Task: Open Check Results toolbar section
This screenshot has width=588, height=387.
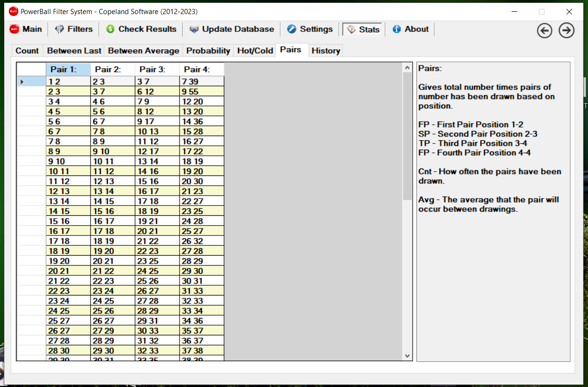Action: 141,29
